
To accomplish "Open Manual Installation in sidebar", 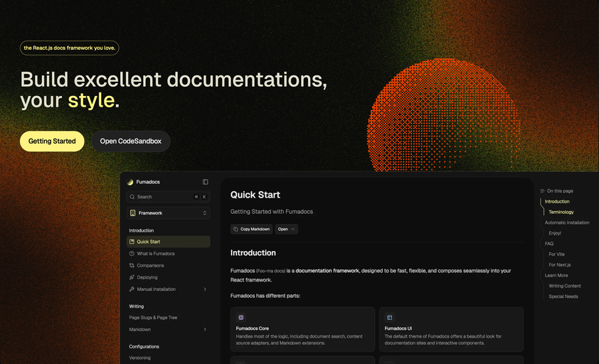I will click(x=168, y=289).
